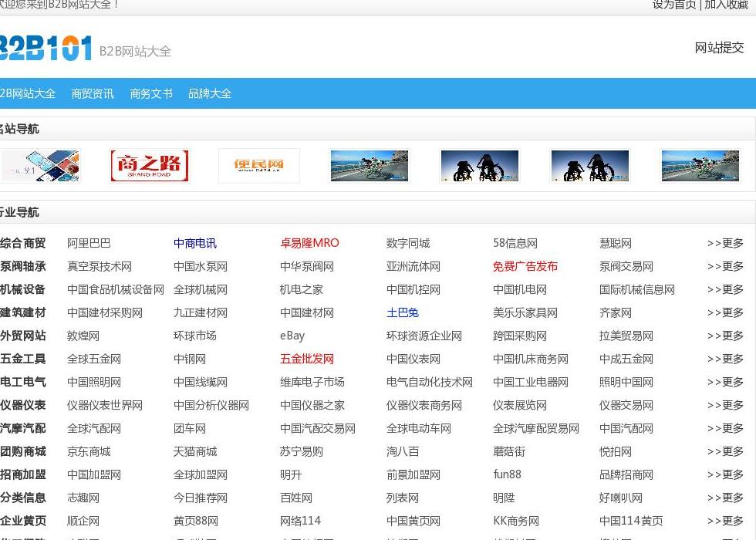The image size is (756, 540).
Task: Show more in 分类信息 row
Action: (725, 498)
